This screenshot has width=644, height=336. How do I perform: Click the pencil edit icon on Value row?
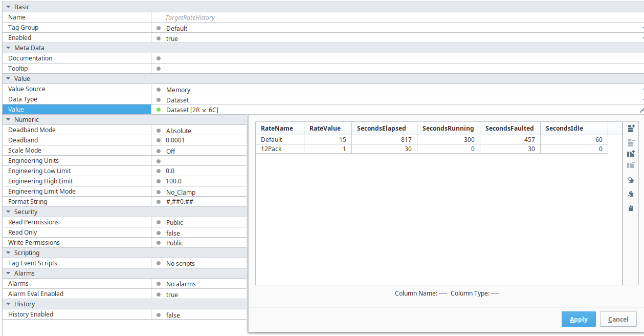click(x=641, y=110)
